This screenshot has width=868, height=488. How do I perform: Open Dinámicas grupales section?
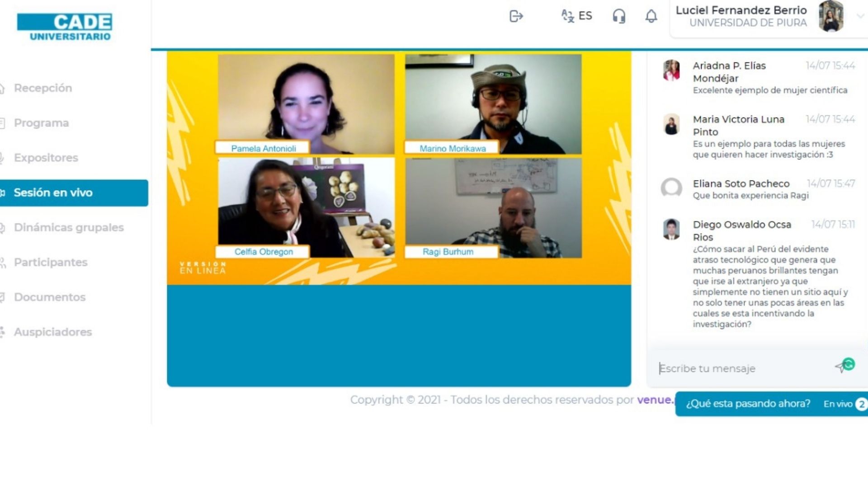[x=68, y=228]
